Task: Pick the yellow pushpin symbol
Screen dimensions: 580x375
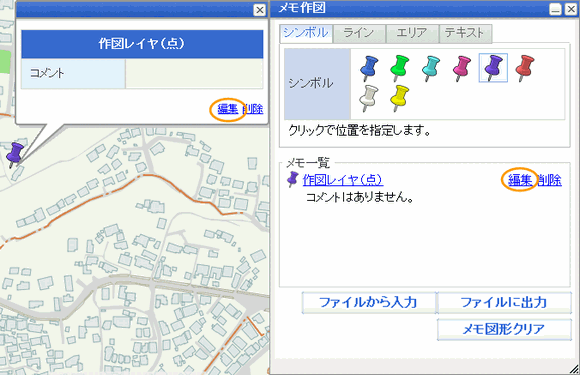Action: [x=399, y=98]
